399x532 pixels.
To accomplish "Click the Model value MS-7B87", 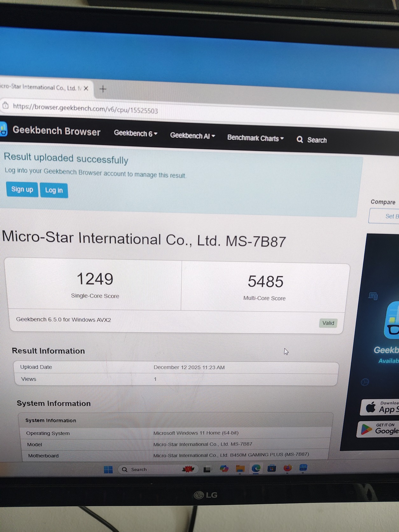I will click(203, 444).
